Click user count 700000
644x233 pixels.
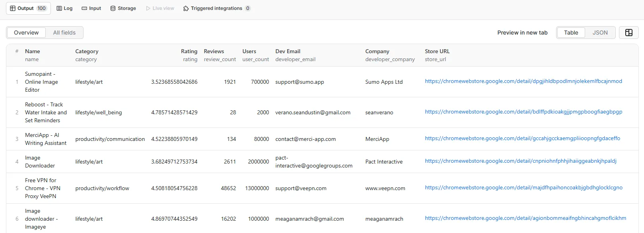click(x=260, y=82)
